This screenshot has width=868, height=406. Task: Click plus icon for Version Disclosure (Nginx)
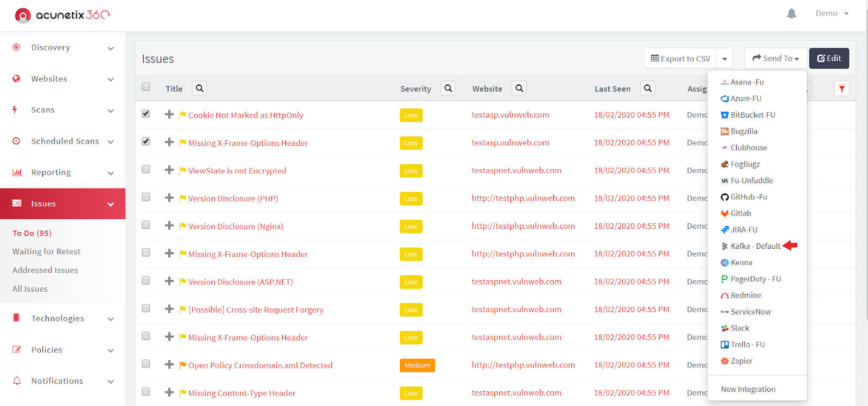(x=169, y=225)
